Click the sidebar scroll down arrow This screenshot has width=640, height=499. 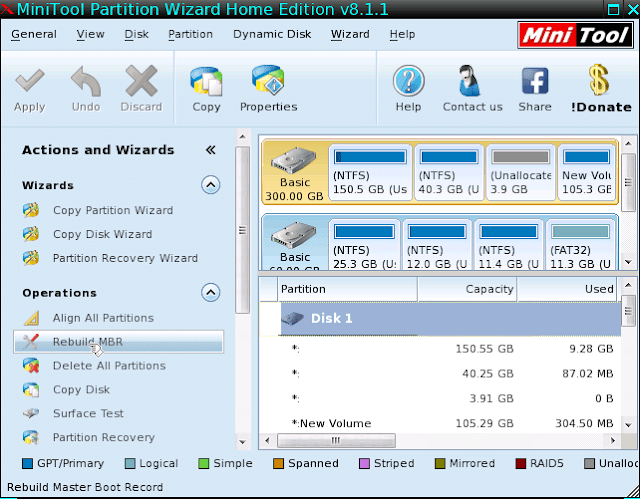point(242,442)
